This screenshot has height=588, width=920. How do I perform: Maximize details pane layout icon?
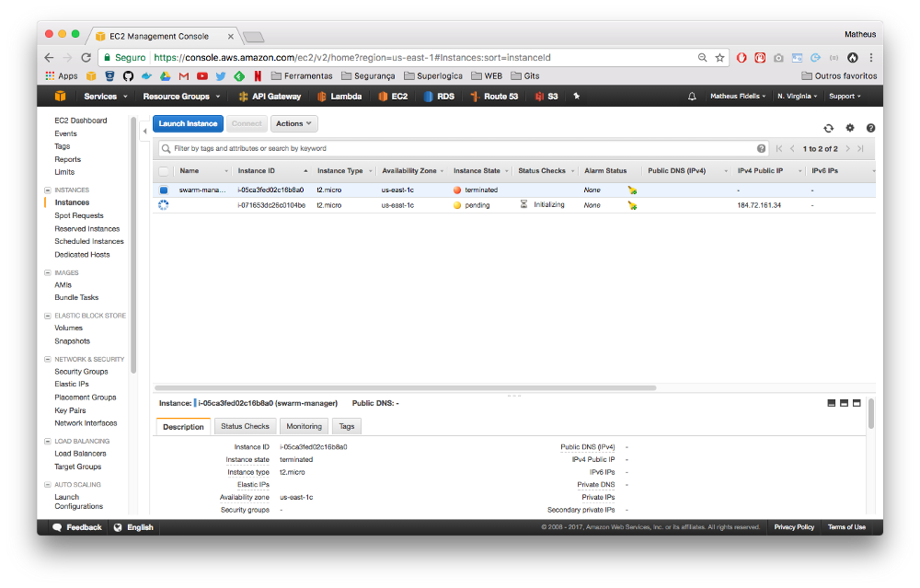857,403
